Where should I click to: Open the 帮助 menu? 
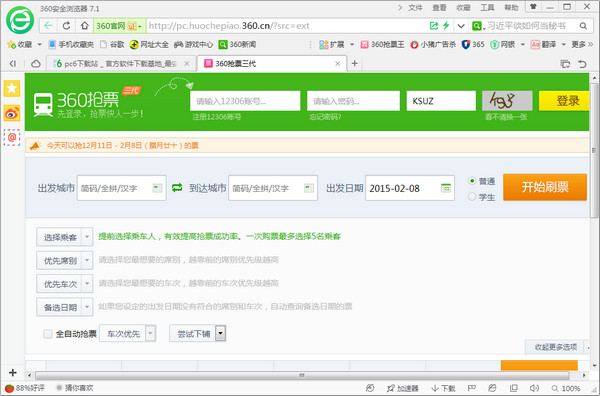pos(511,7)
